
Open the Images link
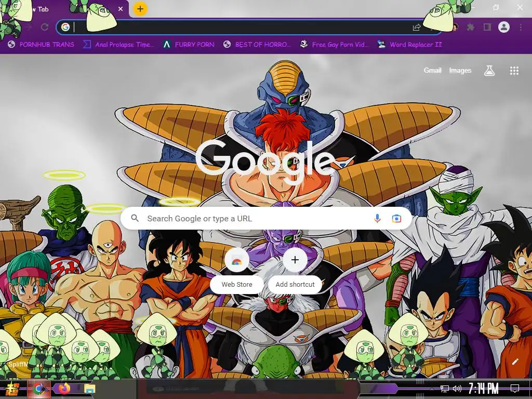click(460, 71)
